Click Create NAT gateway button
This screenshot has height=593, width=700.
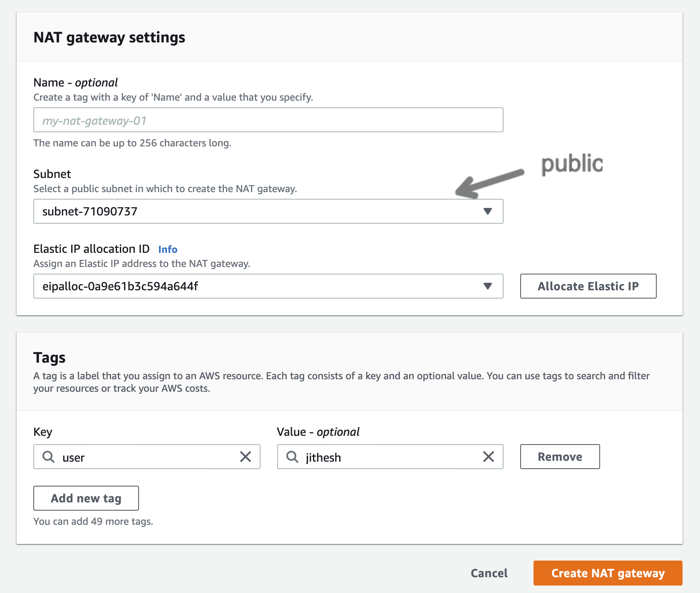click(x=608, y=573)
